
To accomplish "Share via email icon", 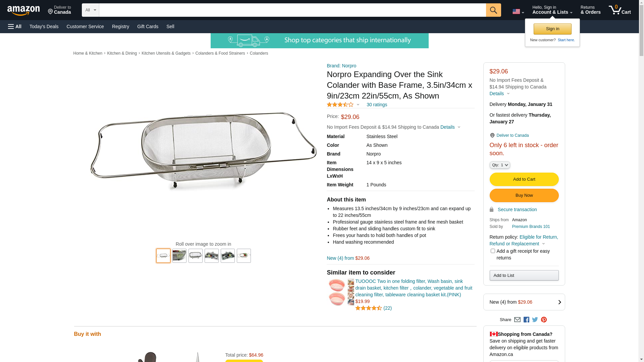I will [x=517, y=320].
